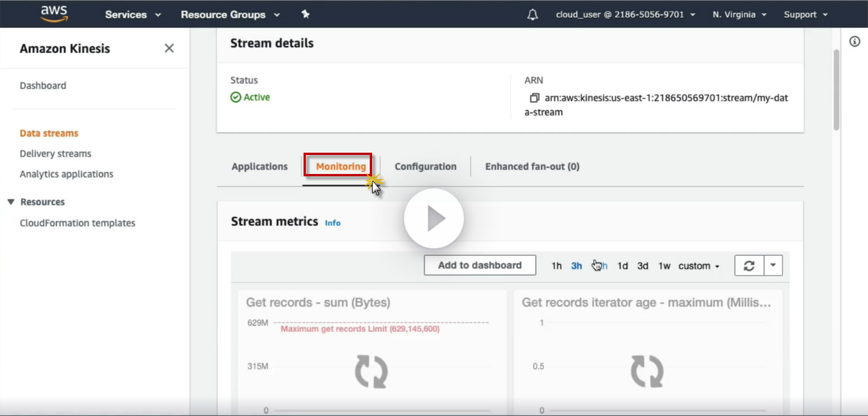Open the cloud_user account dropdown
Viewport: 868px width, 416px height.
coord(626,14)
